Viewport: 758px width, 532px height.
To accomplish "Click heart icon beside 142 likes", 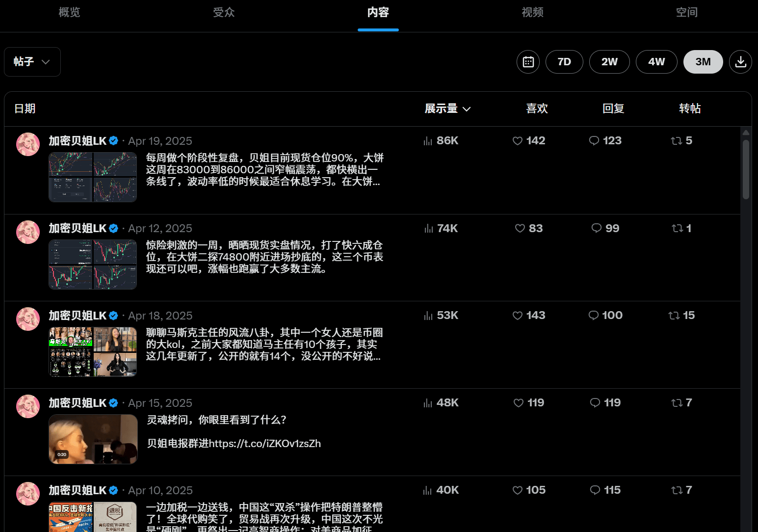I will coord(517,141).
